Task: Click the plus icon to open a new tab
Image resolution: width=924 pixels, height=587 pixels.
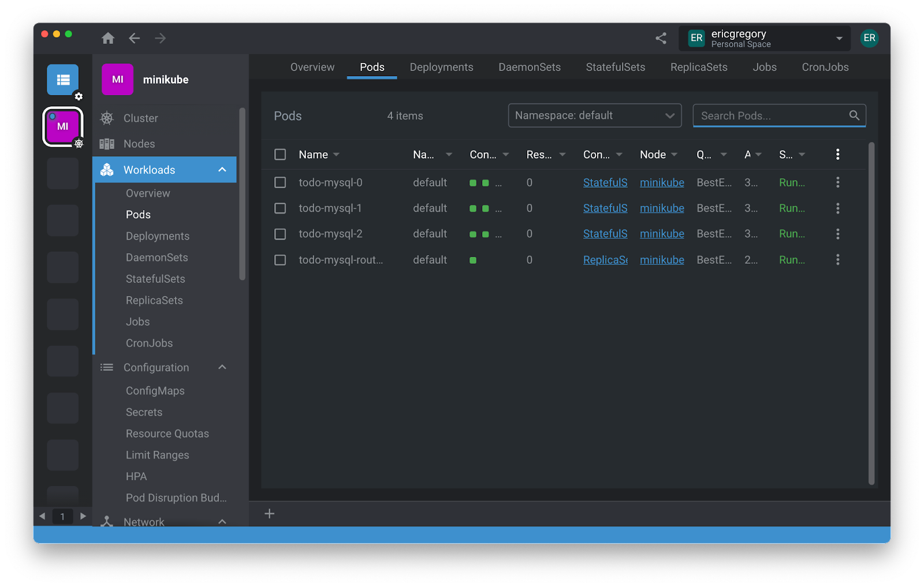Action: [269, 514]
